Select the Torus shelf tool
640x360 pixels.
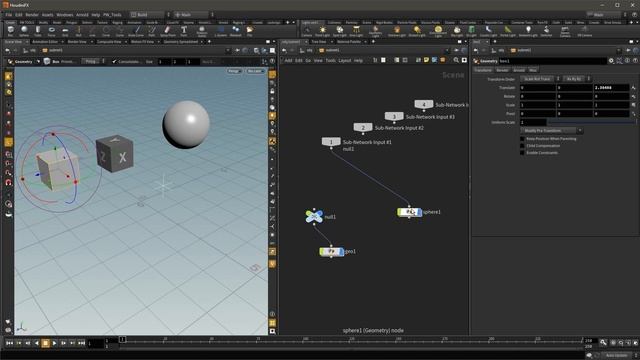coord(51,31)
